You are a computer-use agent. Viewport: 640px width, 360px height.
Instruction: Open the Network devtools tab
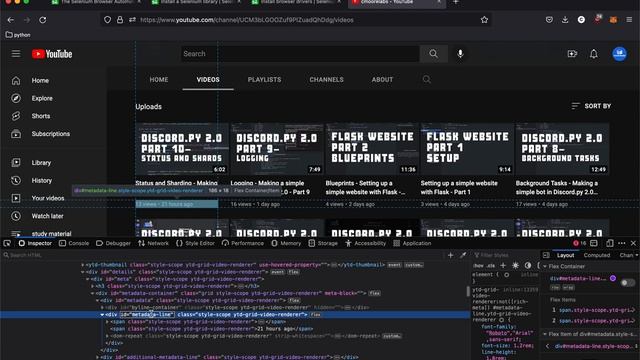[153, 243]
